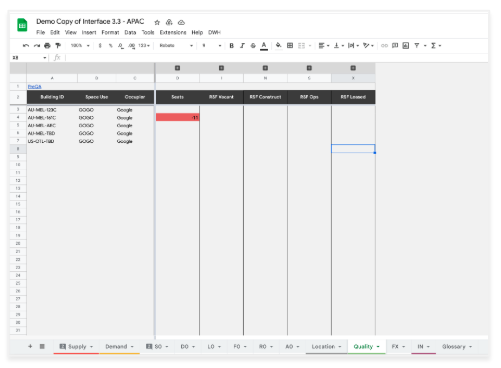
Task: Click the Print icon
Action: click(x=47, y=46)
